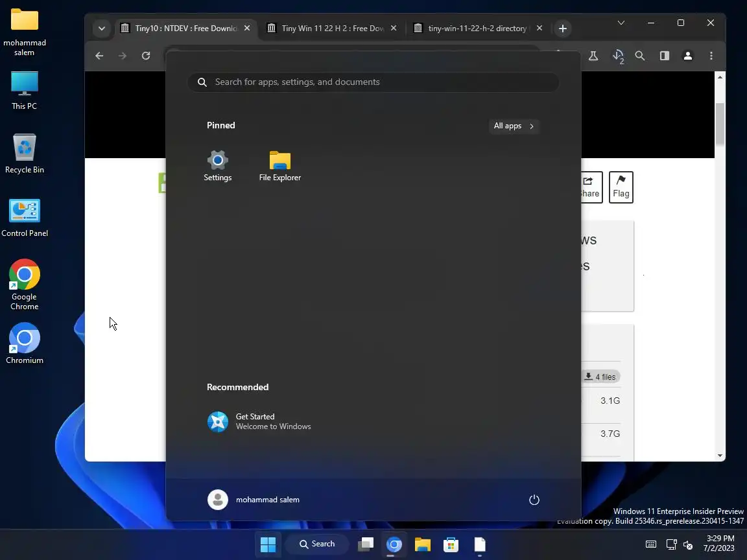Viewport: 747px width, 560px height.
Task: Close the Tiny10 : NTDEV tab
Action: [247, 28]
